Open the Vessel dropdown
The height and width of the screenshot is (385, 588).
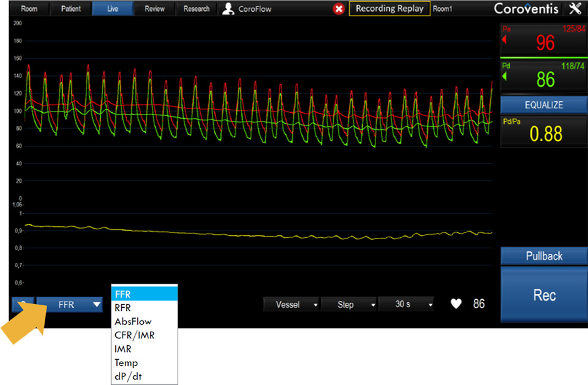pos(292,304)
